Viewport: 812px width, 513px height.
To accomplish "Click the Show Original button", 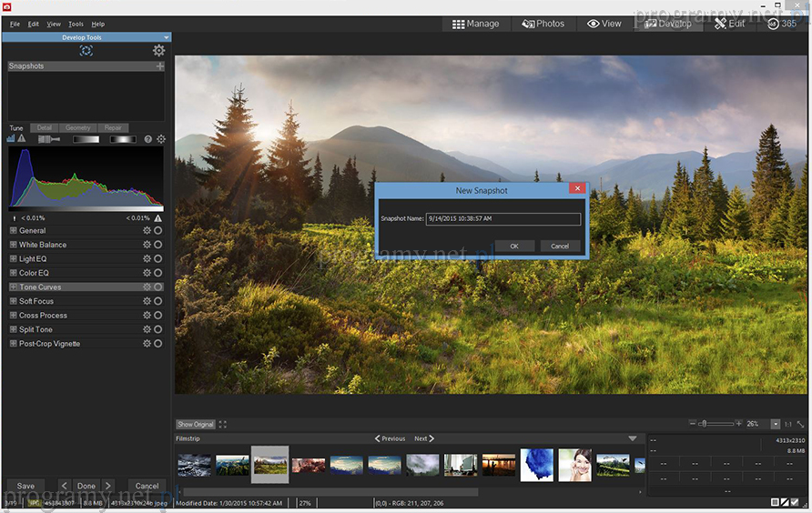I will pos(196,424).
